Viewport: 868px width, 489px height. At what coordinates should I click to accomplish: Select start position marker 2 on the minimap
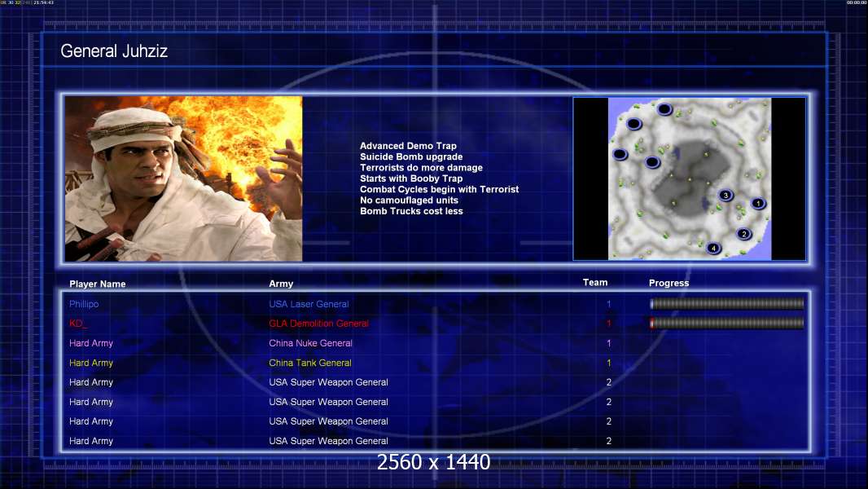(743, 234)
